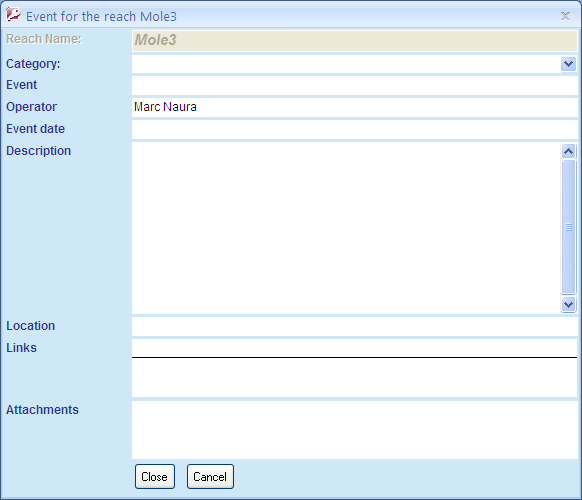
Task: Click inside the Description text area
Action: pyautogui.click(x=346, y=228)
